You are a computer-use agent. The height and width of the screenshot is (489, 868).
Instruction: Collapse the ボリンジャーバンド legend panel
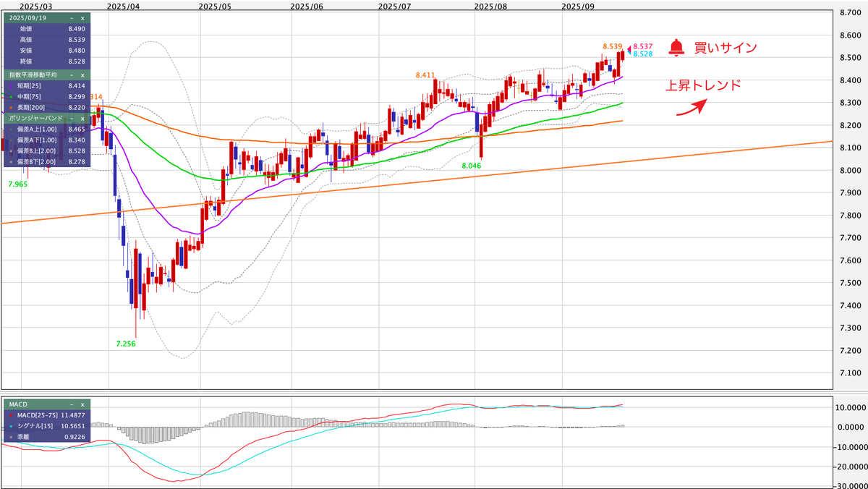(x=72, y=117)
